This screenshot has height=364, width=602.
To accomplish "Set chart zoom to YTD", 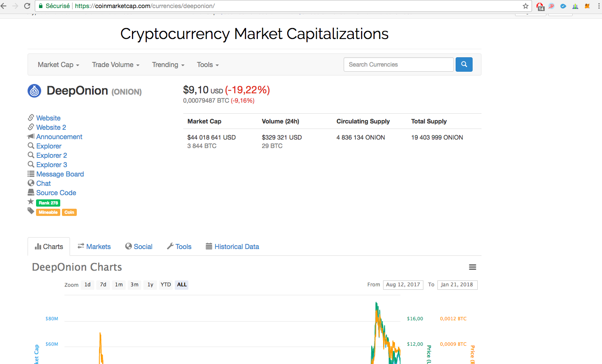I will [x=166, y=285].
